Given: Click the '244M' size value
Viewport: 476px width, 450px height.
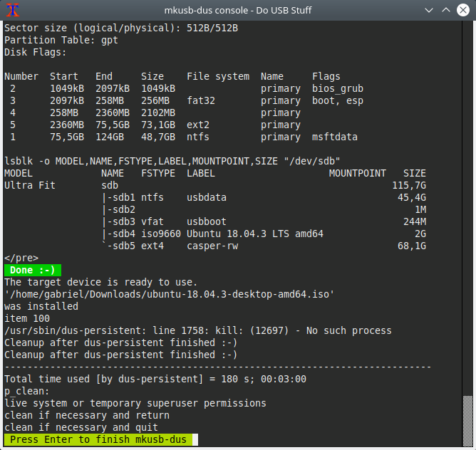Looking at the screenshot, I should pyautogui.click(x=415, y=221).
